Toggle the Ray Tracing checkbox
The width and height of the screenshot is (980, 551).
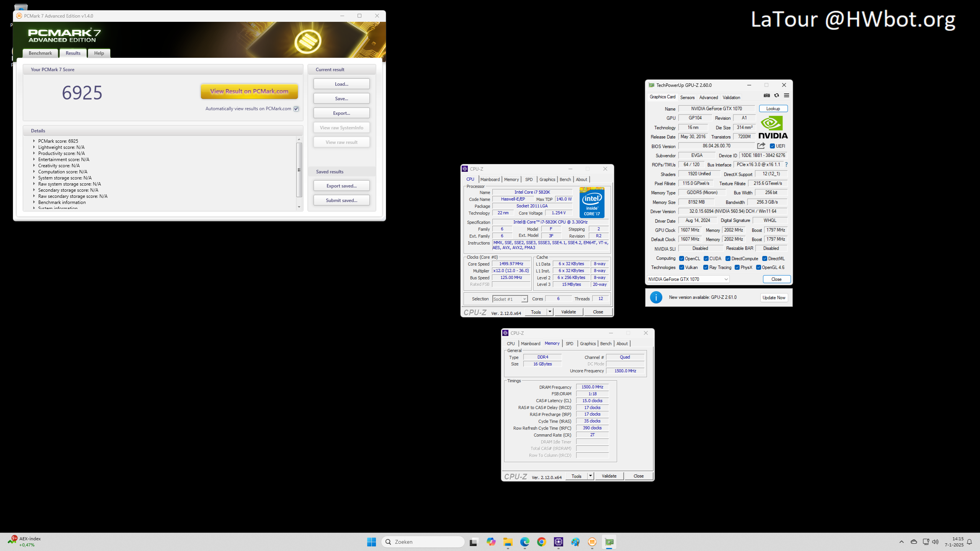[706, 267]
